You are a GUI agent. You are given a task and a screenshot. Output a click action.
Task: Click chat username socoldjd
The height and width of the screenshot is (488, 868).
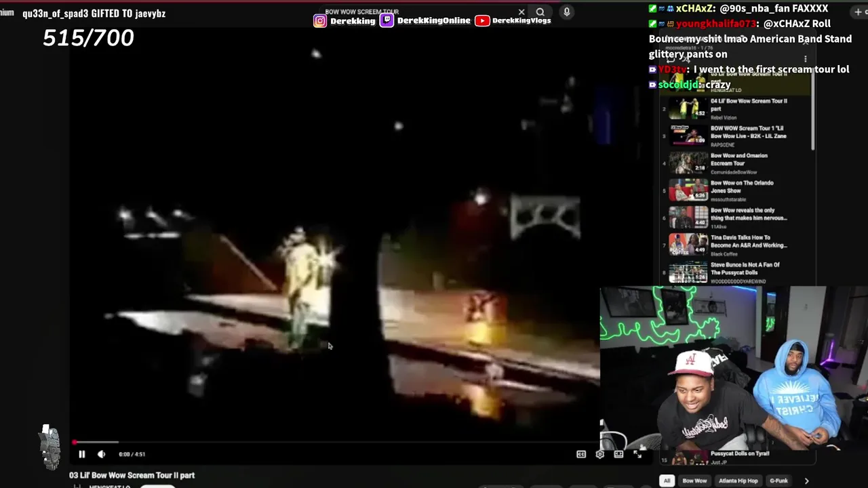[x=678, y=85]
